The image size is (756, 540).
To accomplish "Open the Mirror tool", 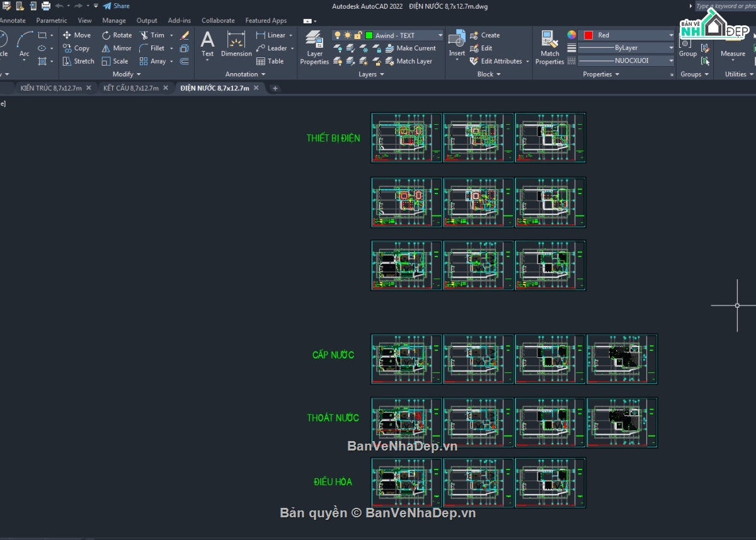I will click(x=116, y=48).
